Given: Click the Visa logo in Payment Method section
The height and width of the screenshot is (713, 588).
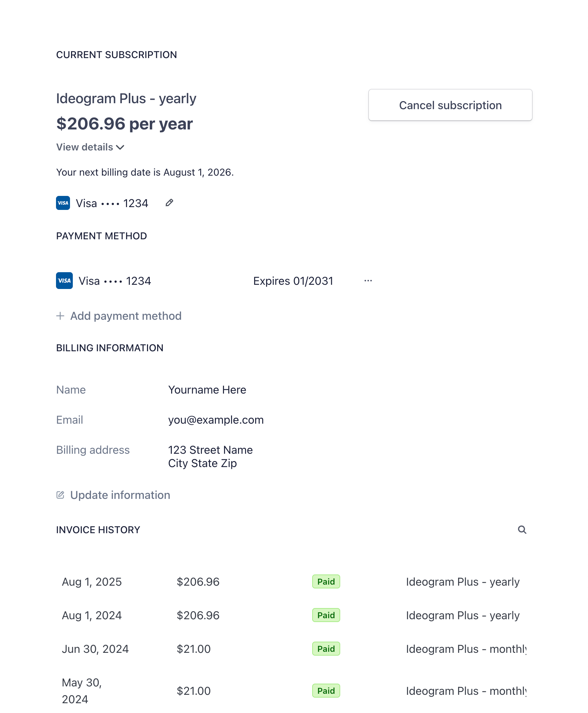Looking at the screenshot, I should tap(64, 281).
